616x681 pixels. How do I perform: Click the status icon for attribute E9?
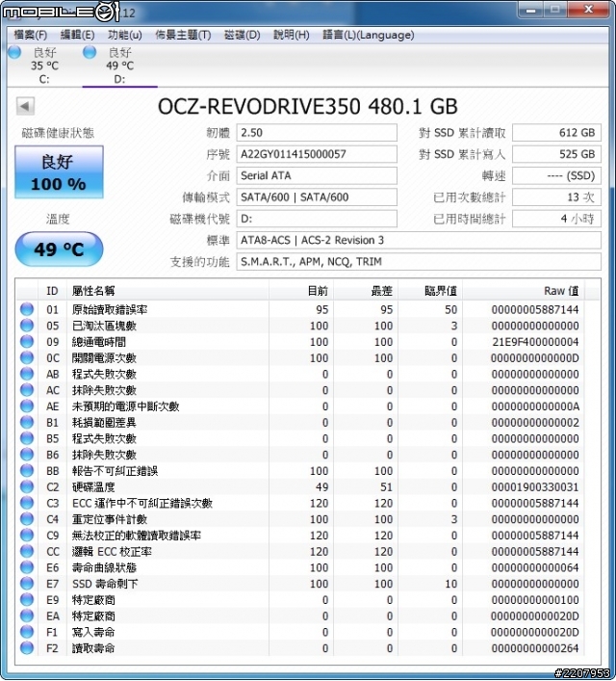pos(27,600)
